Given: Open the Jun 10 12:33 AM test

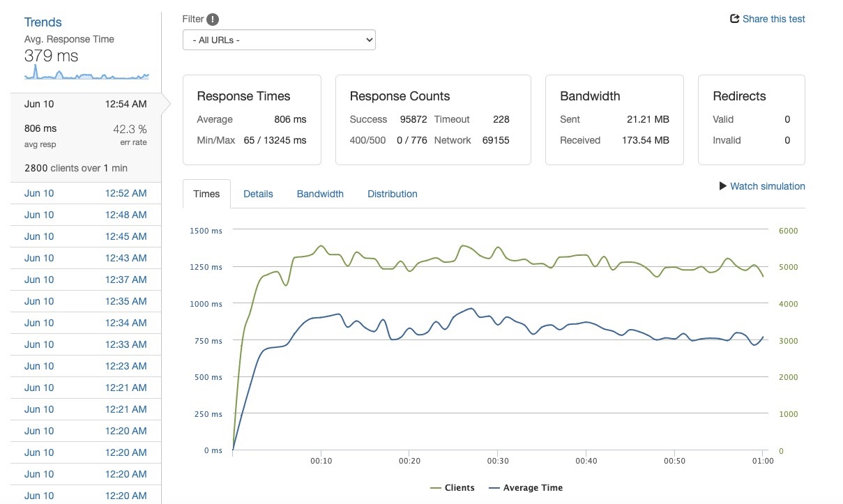Looking at the screenshot, I should tap(86, 344).
